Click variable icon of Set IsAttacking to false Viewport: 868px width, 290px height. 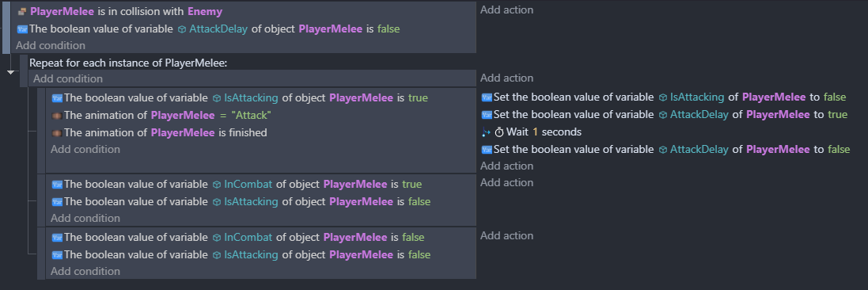click(487, 97)
